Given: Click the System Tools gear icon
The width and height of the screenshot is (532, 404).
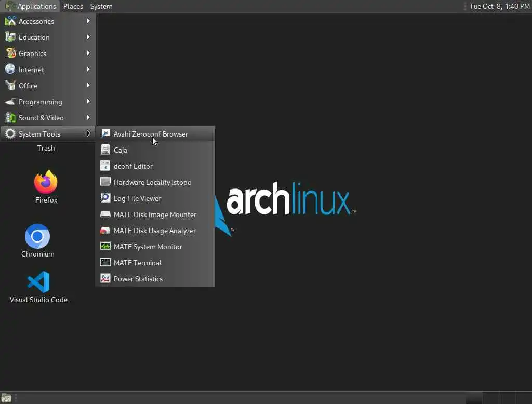Looking at the screenshot, I should click(10, 133).
